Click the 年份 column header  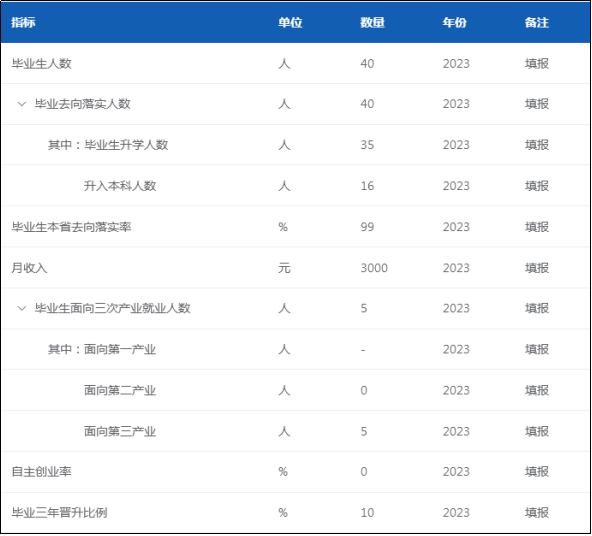[455, 22]
